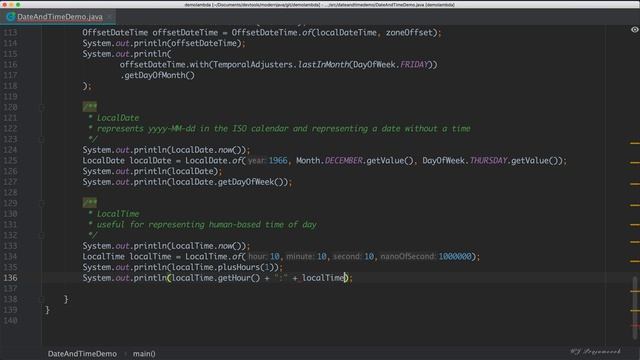This screenshot has height=360, width=640.
Task: Click THURSDAY constant on line 125
Action: coord(488,160)
